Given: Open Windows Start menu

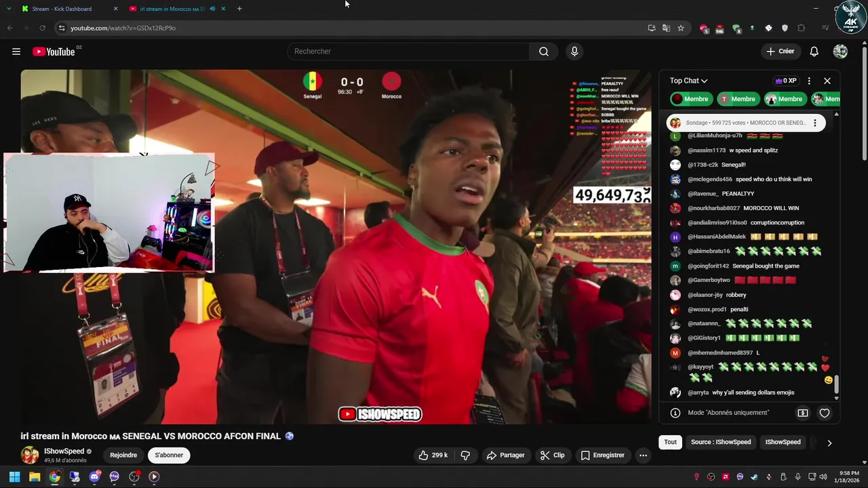Looking at the screenshot, I should pos(14,476).
